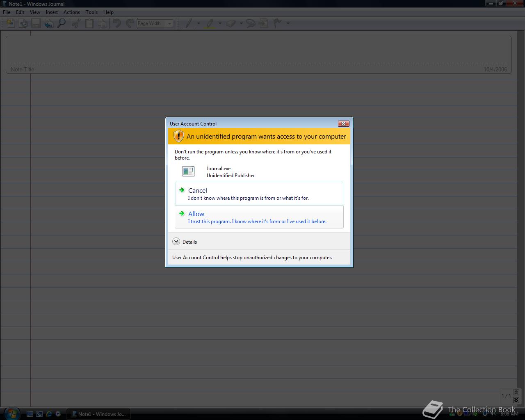525x420 pixels.
Task: Click the Find magnifying glass icon
Action: click(62, 23)
